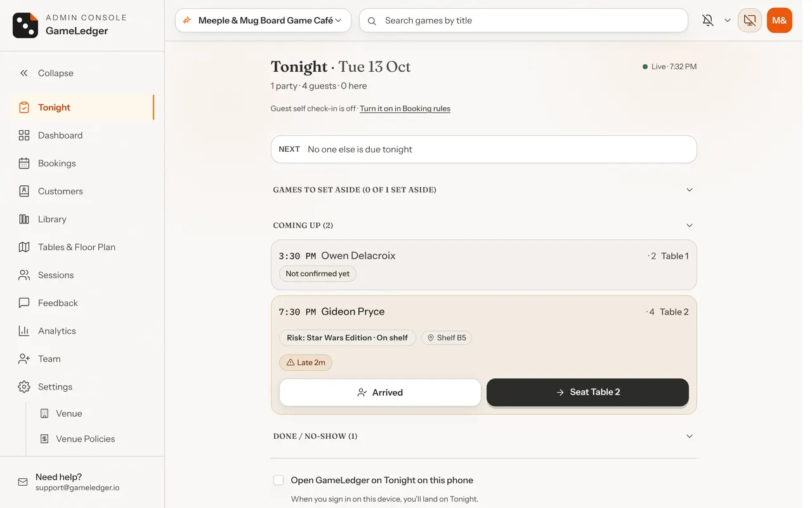Screen dimensions: 812x508
Task: Focus the Search games by title field
Action: [524, 20]
